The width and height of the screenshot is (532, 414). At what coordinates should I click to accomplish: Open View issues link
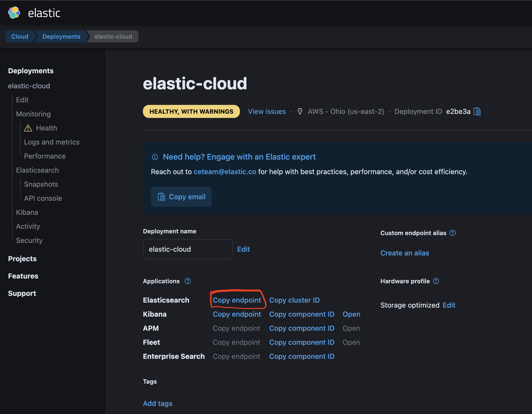click(x=267, y=111)
